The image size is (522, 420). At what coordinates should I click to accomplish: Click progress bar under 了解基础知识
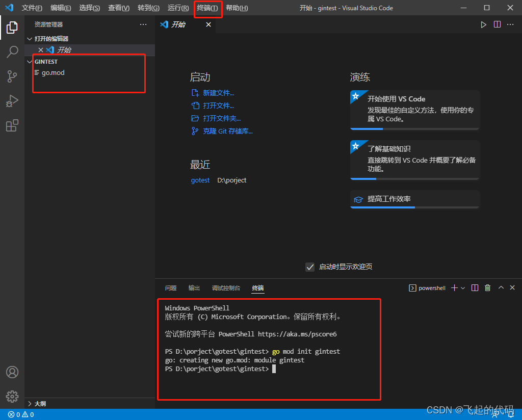415,179
